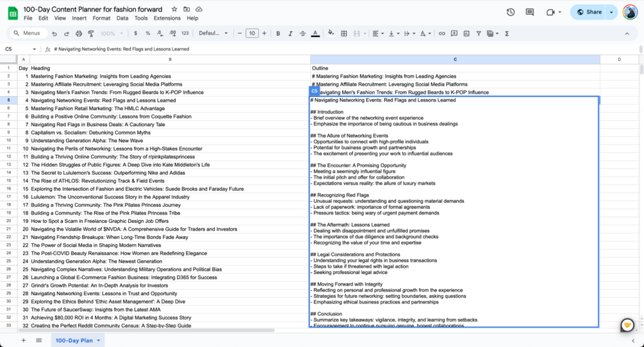This screenshot has height=347, width=644.
Task: Open the text color picker
Action: (315, 34)
